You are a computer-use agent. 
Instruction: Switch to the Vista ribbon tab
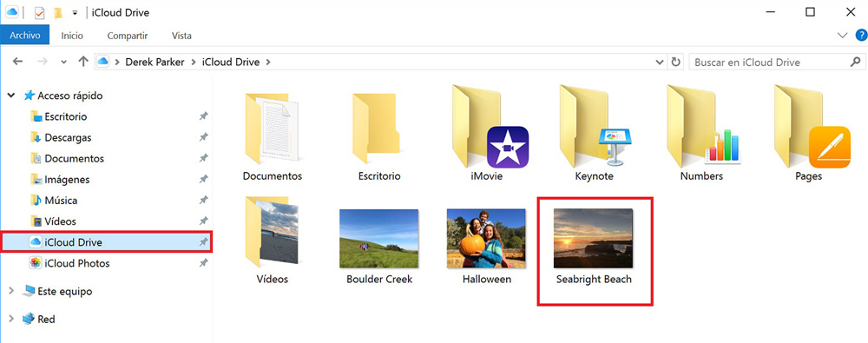point(181,36)
